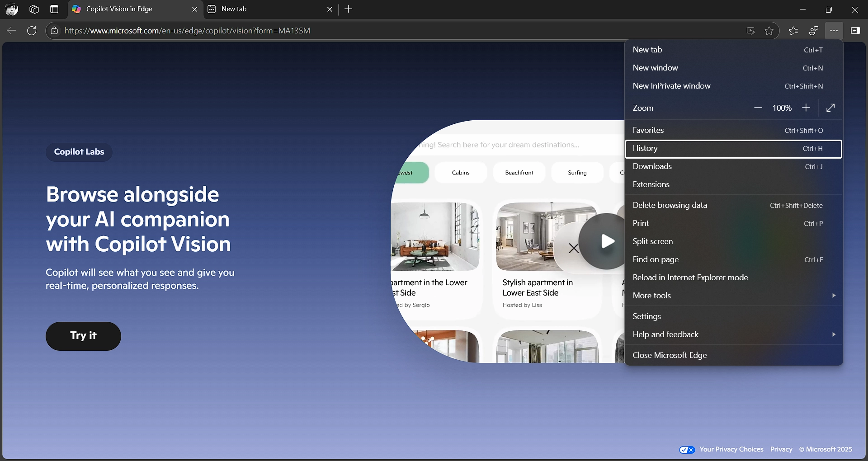Restore down the Edge window
The height and width of the screenshot is (461, 868).
(829, 9)
